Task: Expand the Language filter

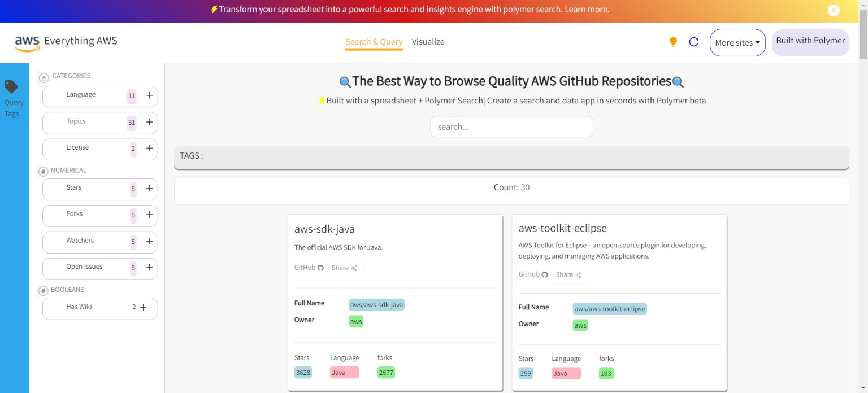Action: tap(150, 96)
